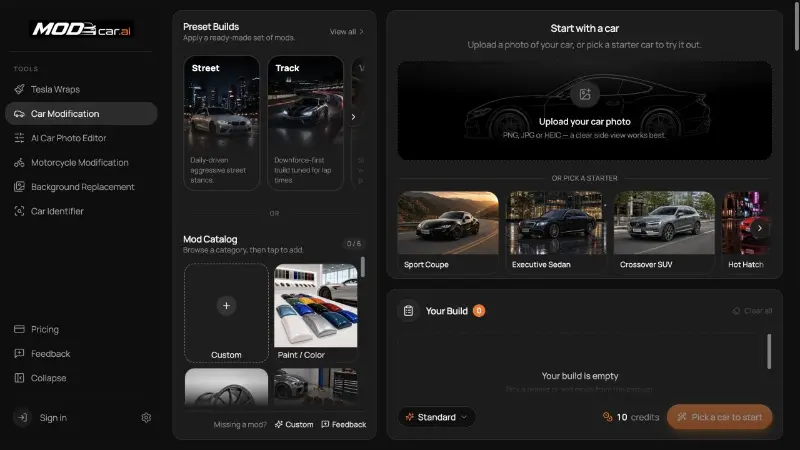This screenshot has height=450, width=800.
Task: Pick the Executive Sedan starter car
Action: coord(556,232)
